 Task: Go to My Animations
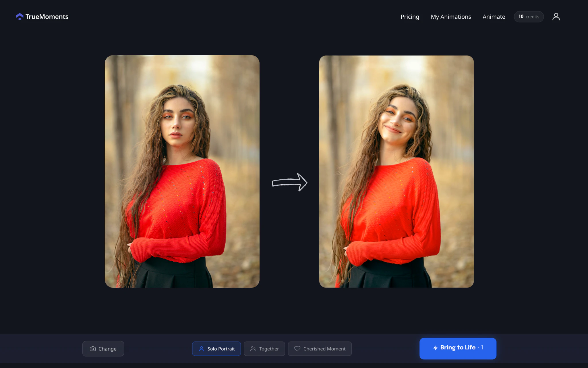point(451,17)
